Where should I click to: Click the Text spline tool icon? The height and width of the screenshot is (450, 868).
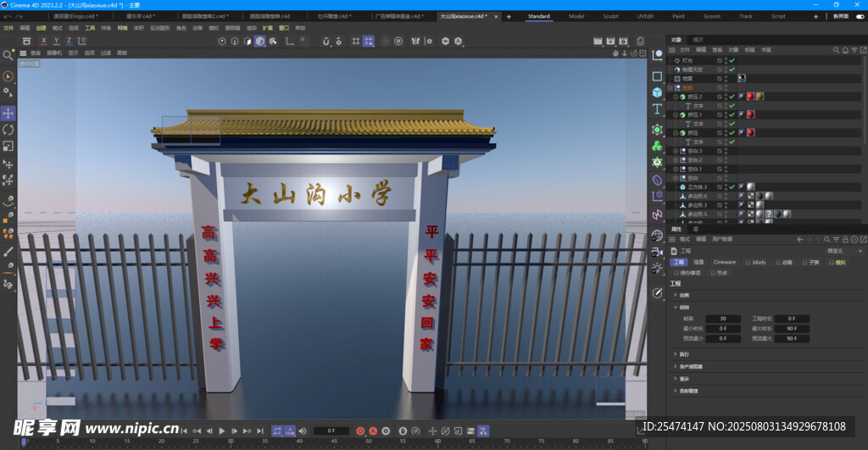657,109
